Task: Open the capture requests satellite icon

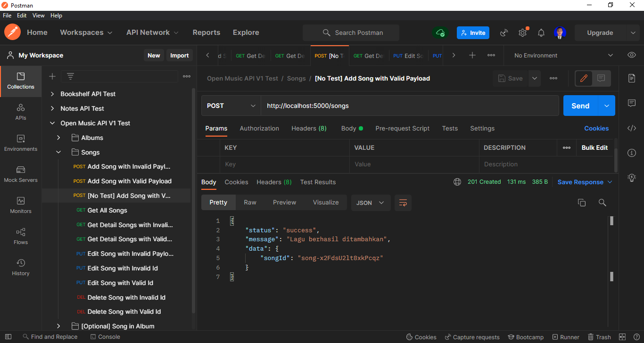Action: (x=504, y=33)
